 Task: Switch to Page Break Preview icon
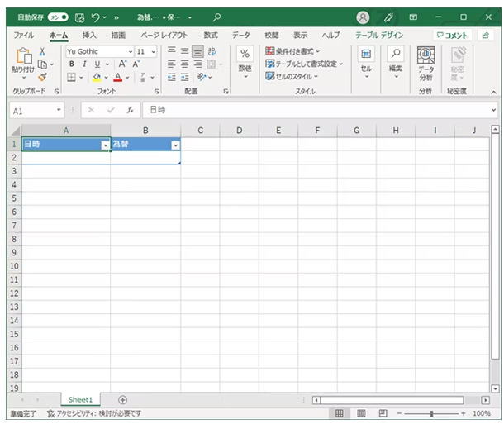(x=383, y=413)
